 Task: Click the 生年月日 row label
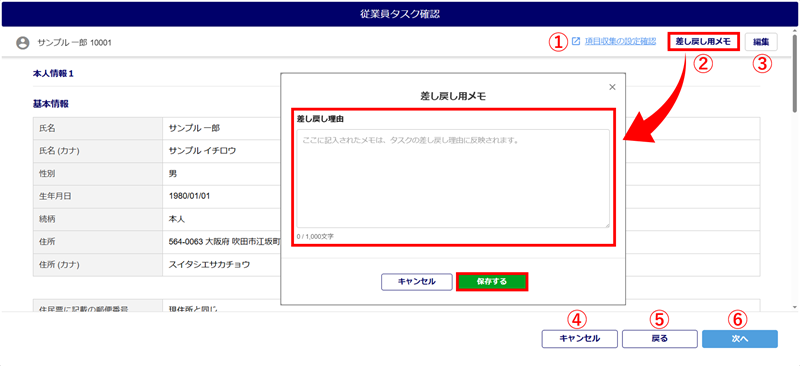pyautogui.click(x=97, y=197)
